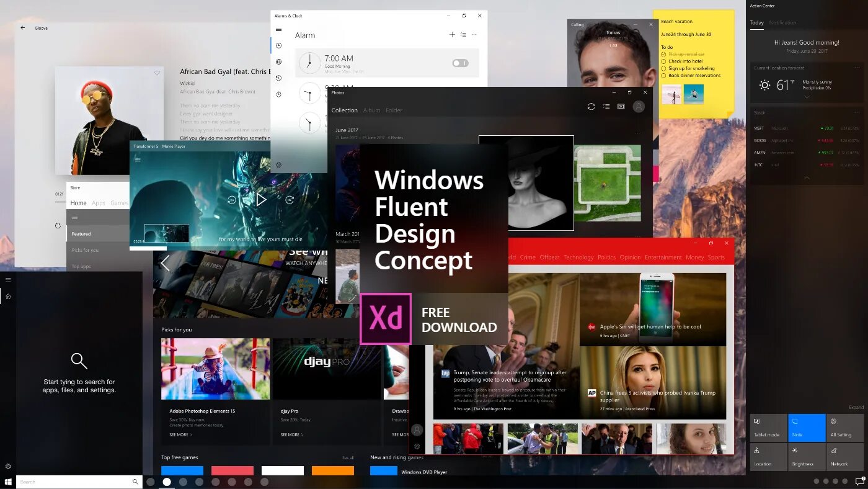The width and height of the screenshot is (868, 489).
Task: Select the World Clock globe icon
Action: click(279, 62)
